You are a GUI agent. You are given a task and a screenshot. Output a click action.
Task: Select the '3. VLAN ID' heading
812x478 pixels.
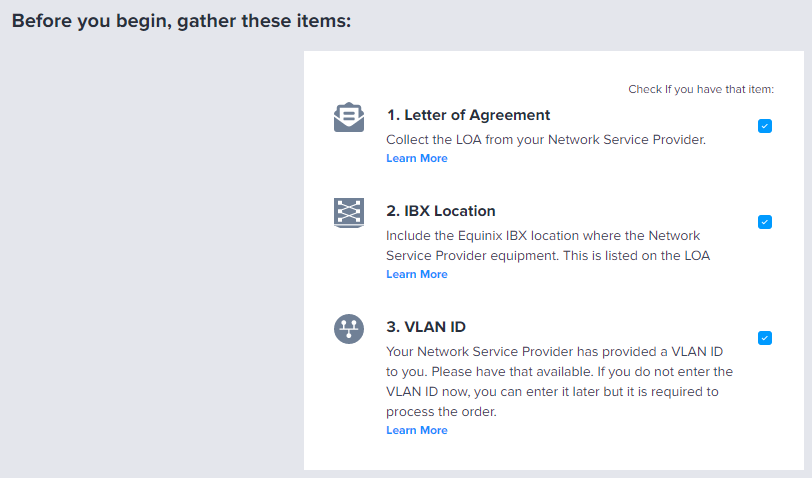426,327
